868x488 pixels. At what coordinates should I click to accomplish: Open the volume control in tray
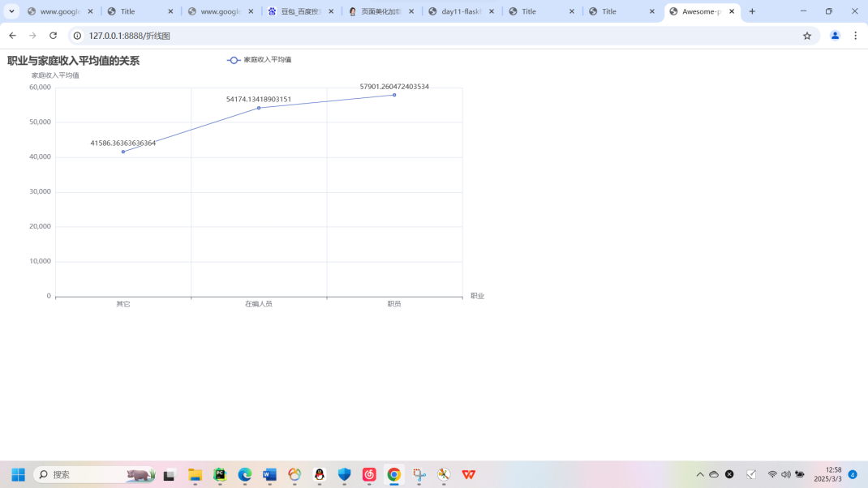coord(786,475)
